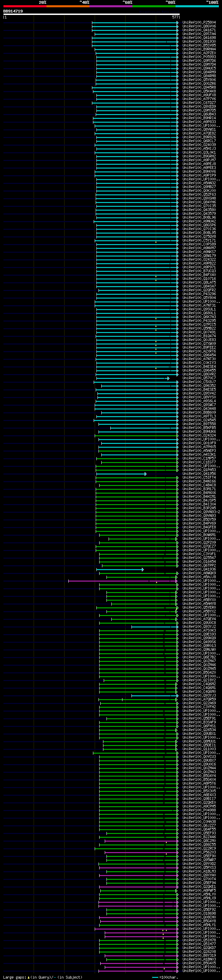Click the cyan ~100% identity legend segment
This screenshot has width=222, height=980.
[197, 6]
